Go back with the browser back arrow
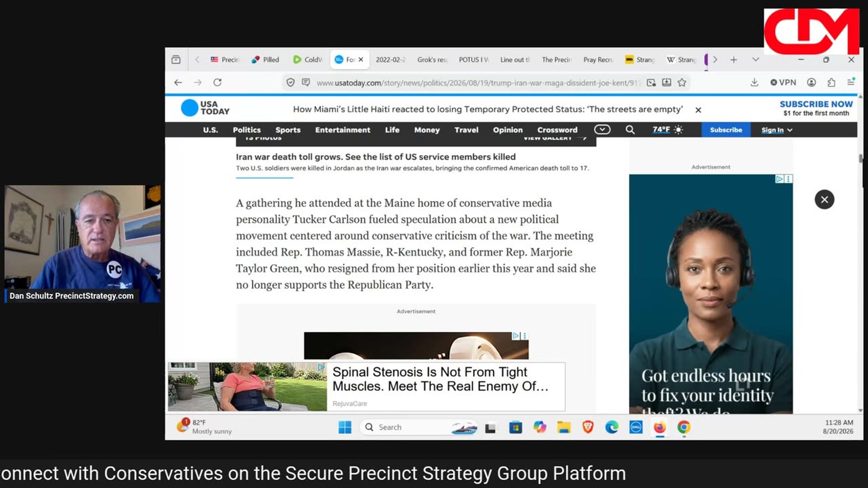This screenshot has height=488, width=868. pos(178,82)
